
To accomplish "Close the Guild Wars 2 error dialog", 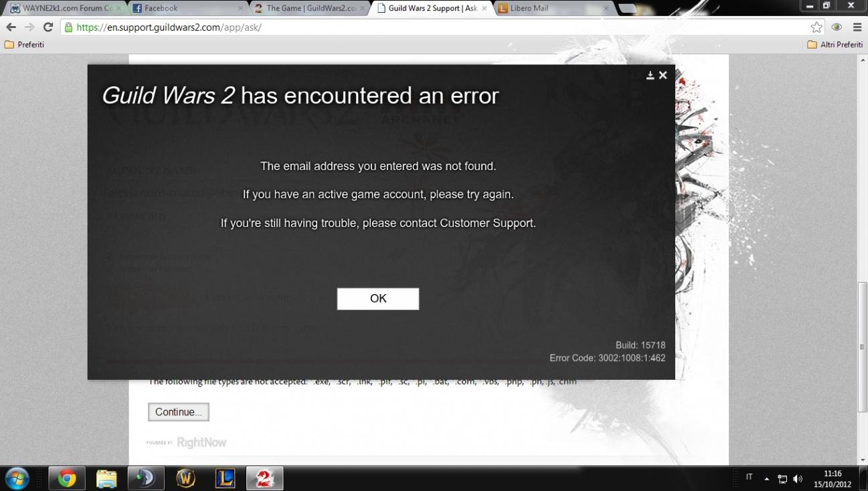I will click(x=663, y=75).
